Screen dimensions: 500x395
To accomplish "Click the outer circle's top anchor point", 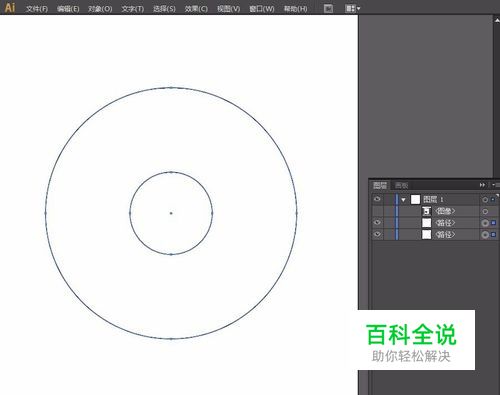I will click(171, 88).
